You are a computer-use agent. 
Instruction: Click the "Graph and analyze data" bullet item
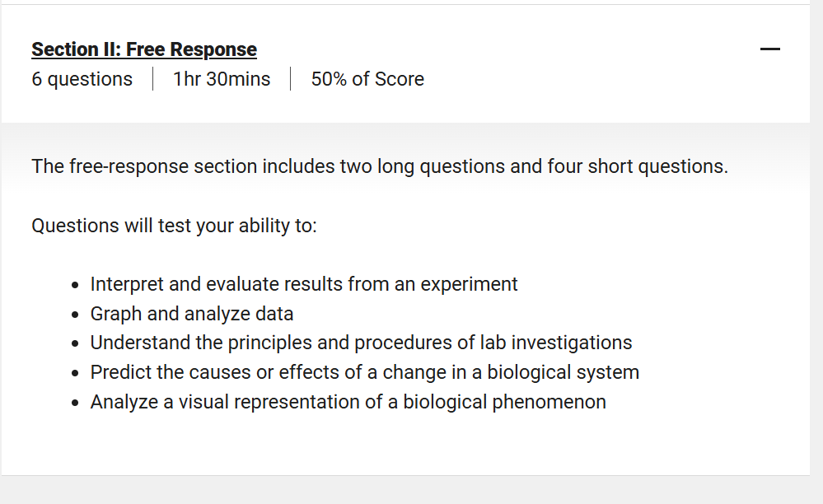(x=191, y=314)
